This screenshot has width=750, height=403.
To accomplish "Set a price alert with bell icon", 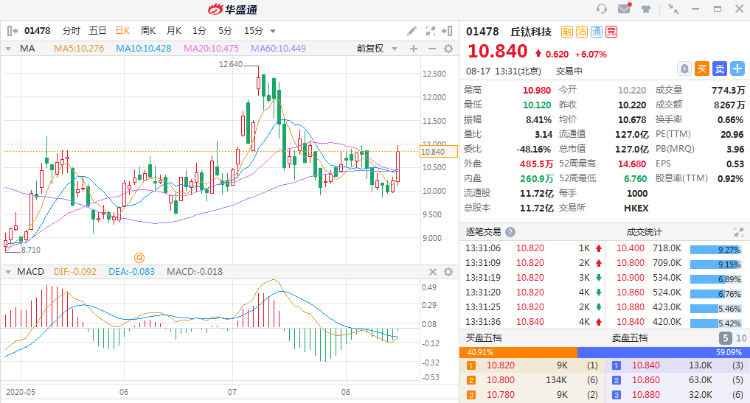I will [684, 69].
